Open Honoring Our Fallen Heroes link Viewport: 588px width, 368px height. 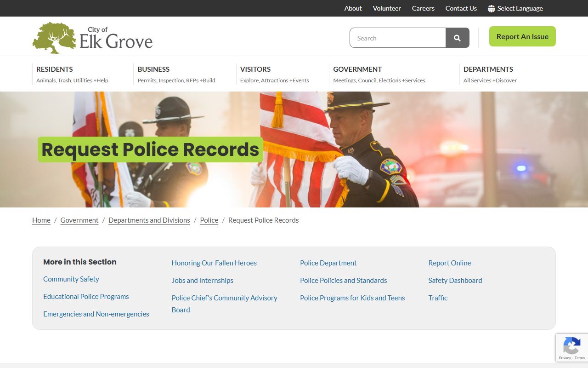coord(214,263)
